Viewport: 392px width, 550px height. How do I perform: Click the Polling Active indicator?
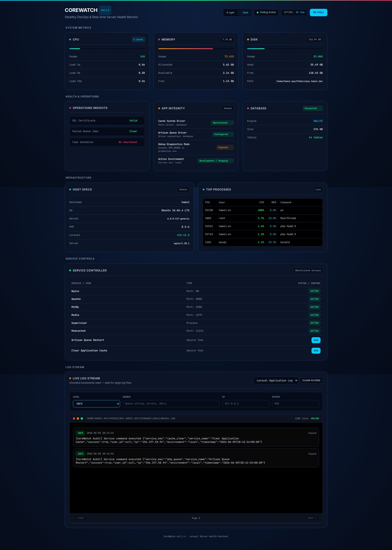pyautogui.click(x=266, y=12)
